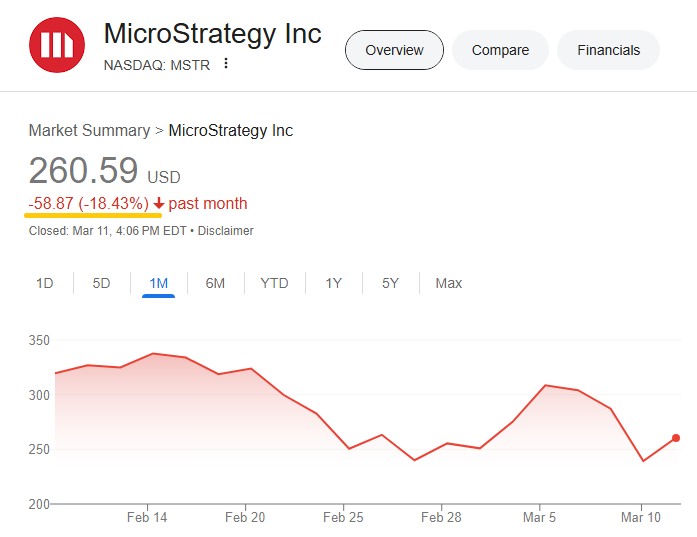This screenshot has height=537, width=697.
Task: Open the Disclaimer link
Action: click(x=225, y=231)
